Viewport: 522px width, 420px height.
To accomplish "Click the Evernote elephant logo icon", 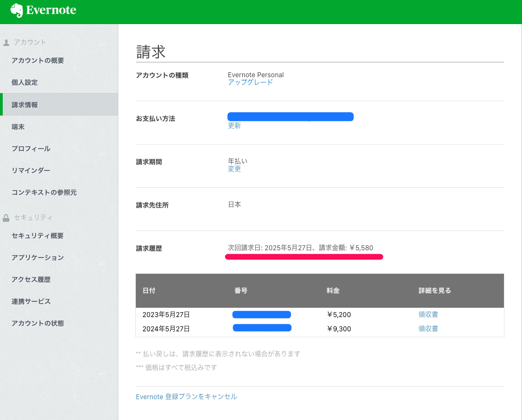I will (x=16, y=10).
